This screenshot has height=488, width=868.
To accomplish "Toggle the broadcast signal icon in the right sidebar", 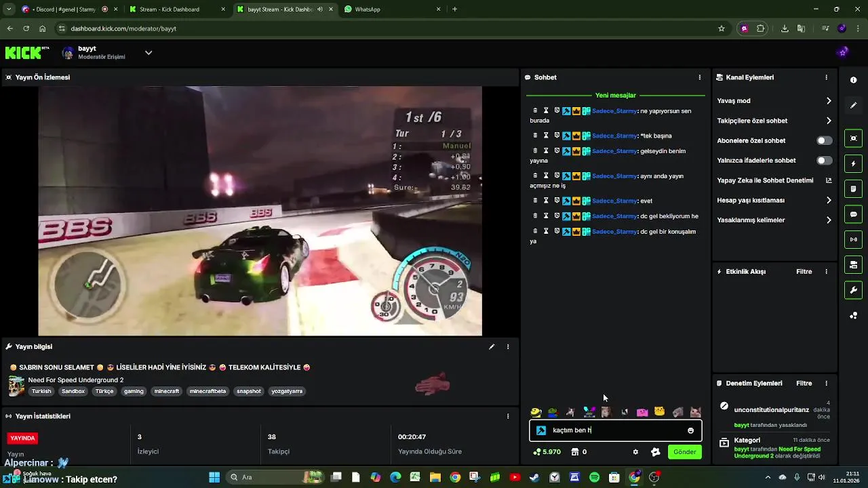I will click(x=853, y=239).
